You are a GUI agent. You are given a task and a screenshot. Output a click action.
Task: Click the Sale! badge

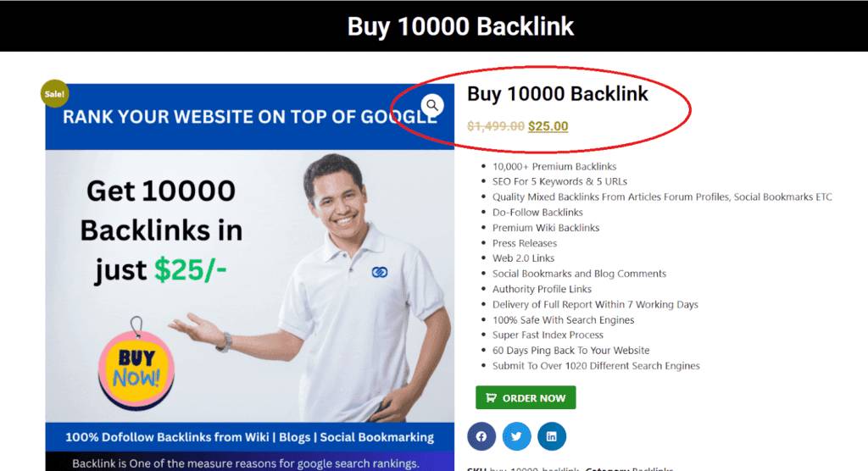pyautogui.click(x=54, y=93)
